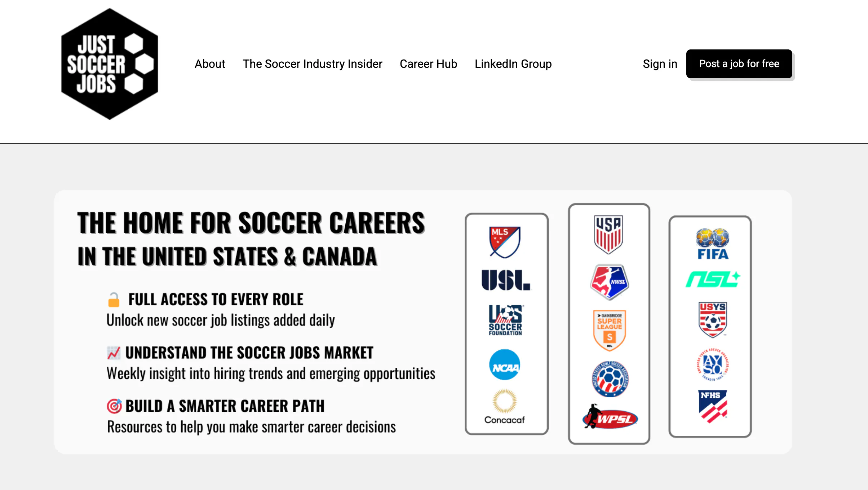Click 'IN THE UNITED STATES & CANADA' text

(x=227, y=257)
